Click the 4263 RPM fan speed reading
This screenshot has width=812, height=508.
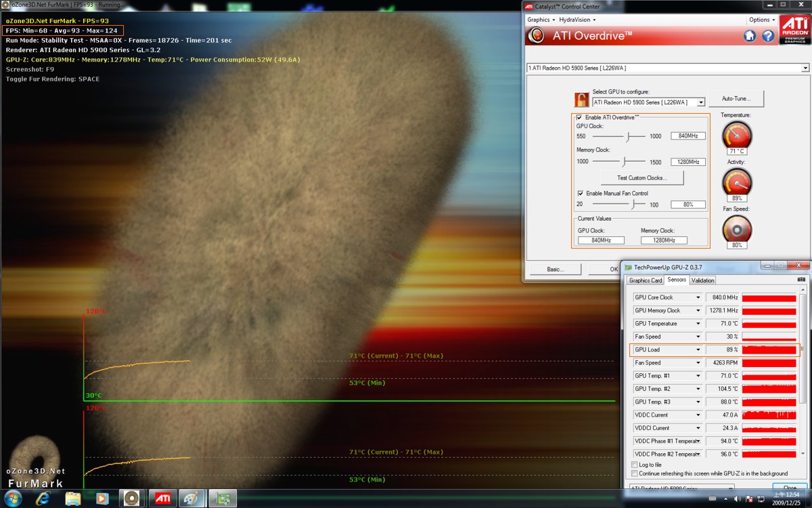click(722, 362)
